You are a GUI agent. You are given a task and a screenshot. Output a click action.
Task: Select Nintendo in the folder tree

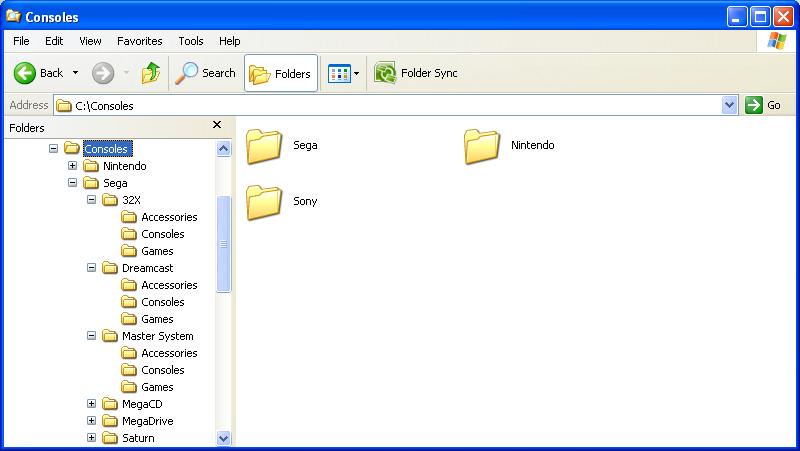(124, 166)
